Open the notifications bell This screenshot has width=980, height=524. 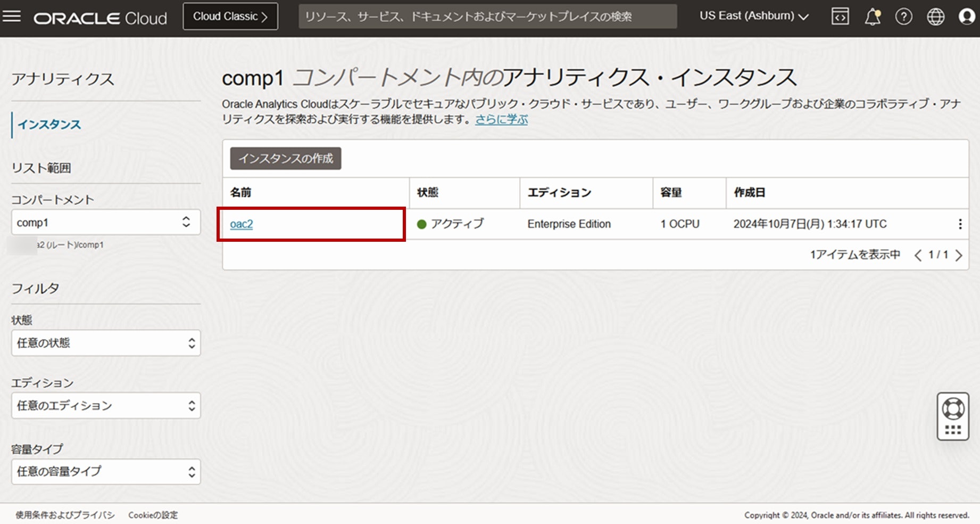[x=873, y=17]
